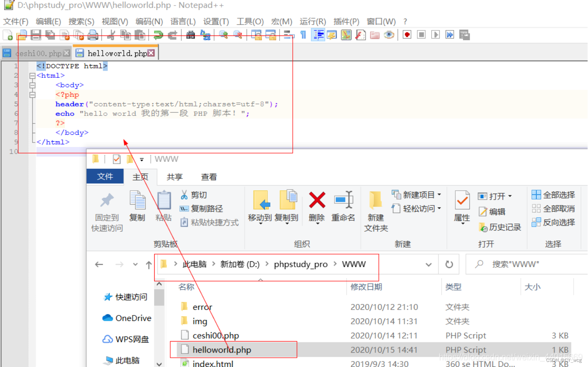Click the stop macro recording icon
Image resolution: width=588 pixels, height=367 pixels.
click(422, 35)
